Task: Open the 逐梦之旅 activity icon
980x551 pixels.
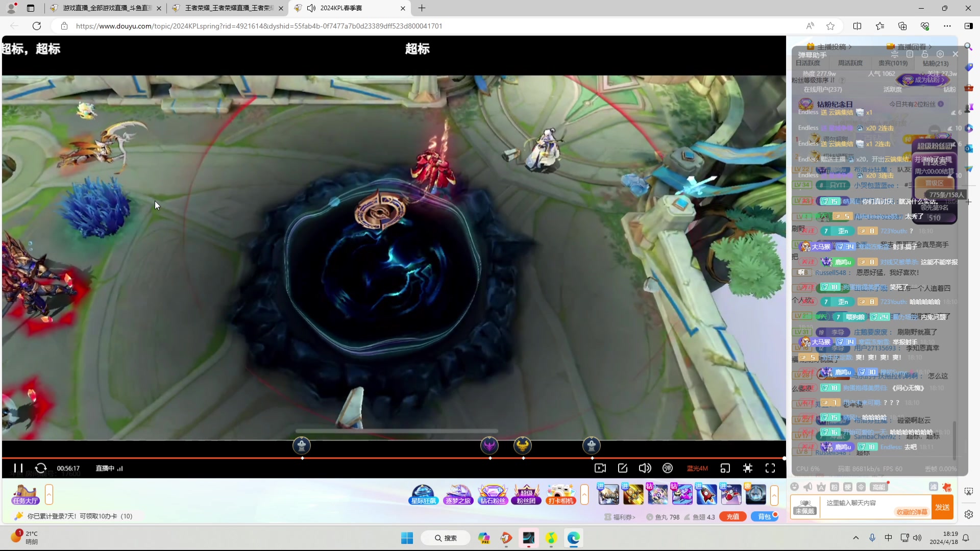Action: [458, 494]
